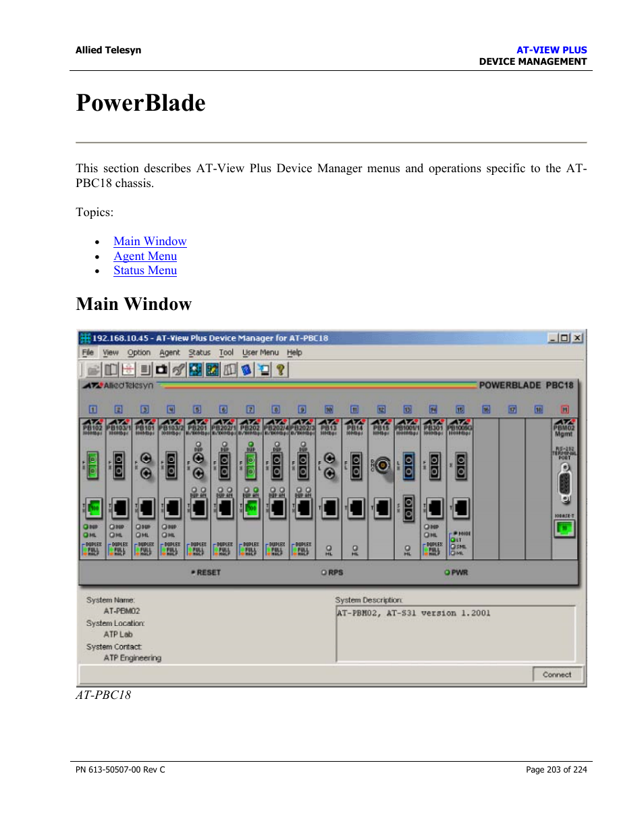Open the Status menu
The image size is (644, 834).
pos(199,353)
